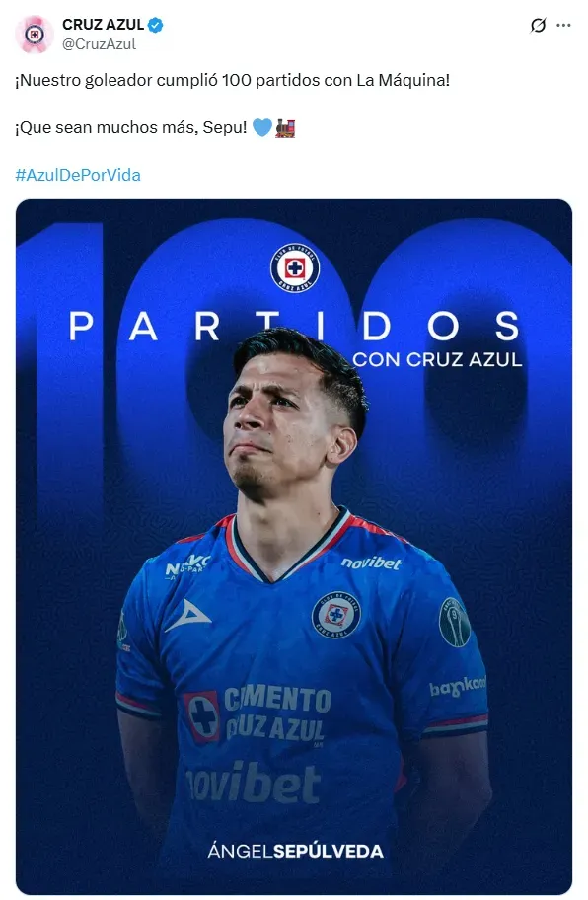Open the Cruz Azul profile avatar
The image size is (588, 900).
coord(35,35)
